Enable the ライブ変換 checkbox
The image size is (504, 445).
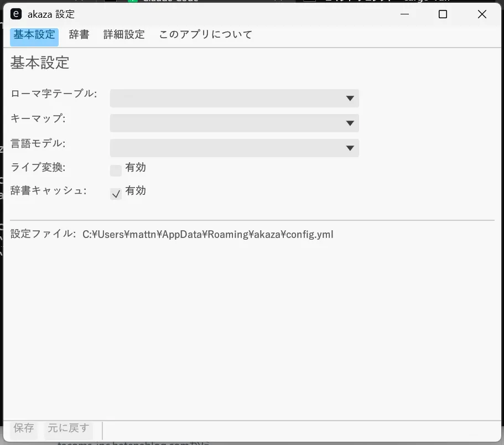[x=116, y=170]
